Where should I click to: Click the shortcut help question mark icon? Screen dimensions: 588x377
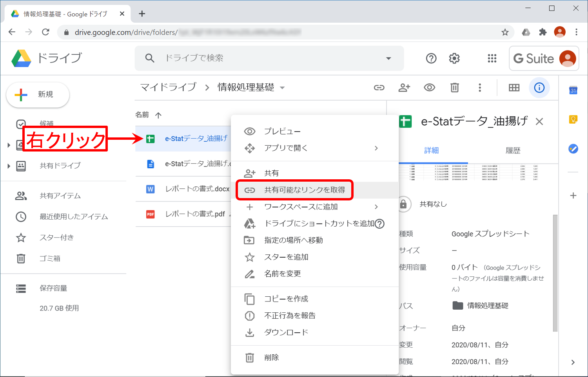tap(379, 224)
